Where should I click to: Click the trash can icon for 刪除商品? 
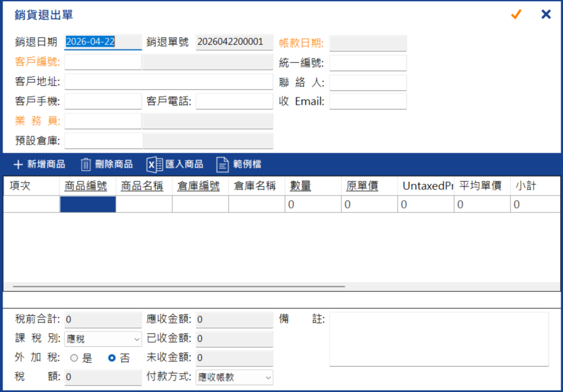tap(85, 164)
